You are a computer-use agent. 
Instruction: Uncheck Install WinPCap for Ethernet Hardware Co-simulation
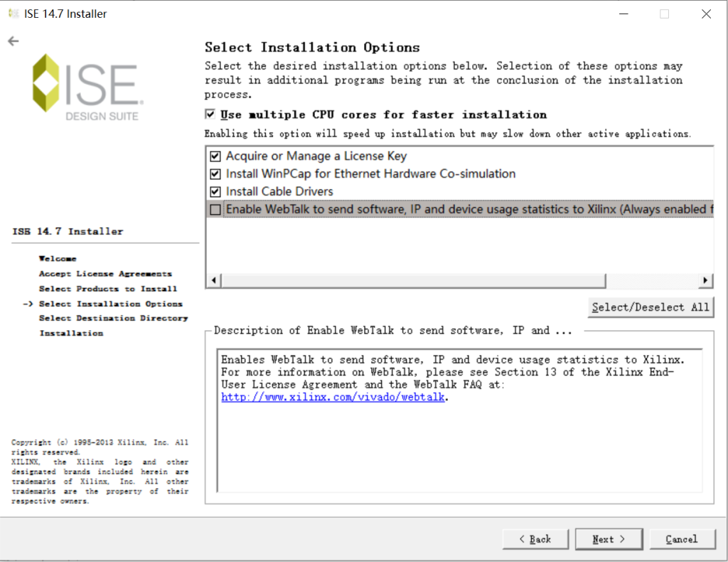(215, 174)
